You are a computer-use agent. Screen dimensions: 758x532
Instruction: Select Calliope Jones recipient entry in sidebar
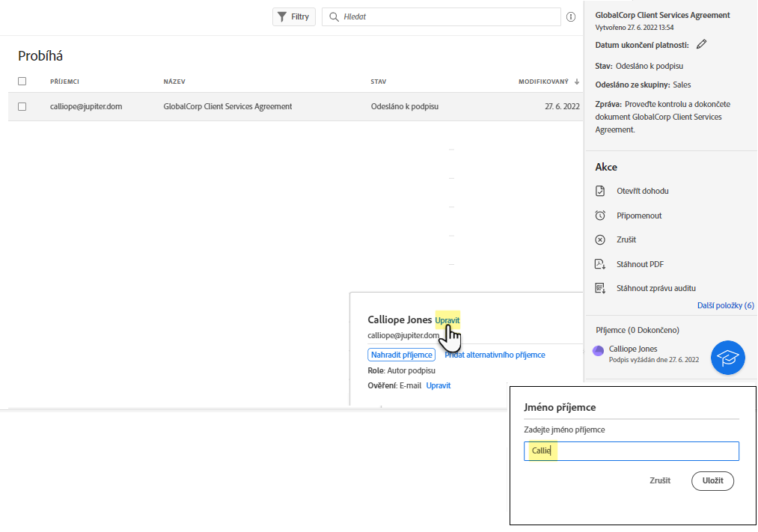click(633, 349)
